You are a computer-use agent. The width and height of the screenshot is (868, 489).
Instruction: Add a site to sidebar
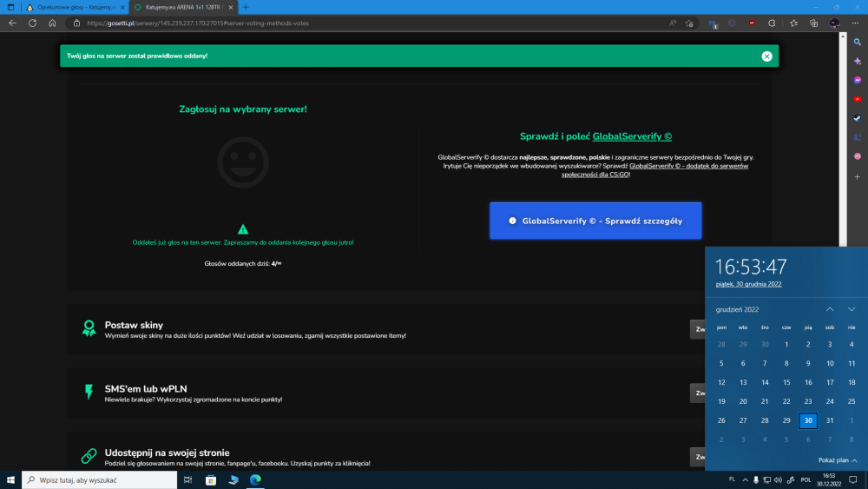coord(858,176)
